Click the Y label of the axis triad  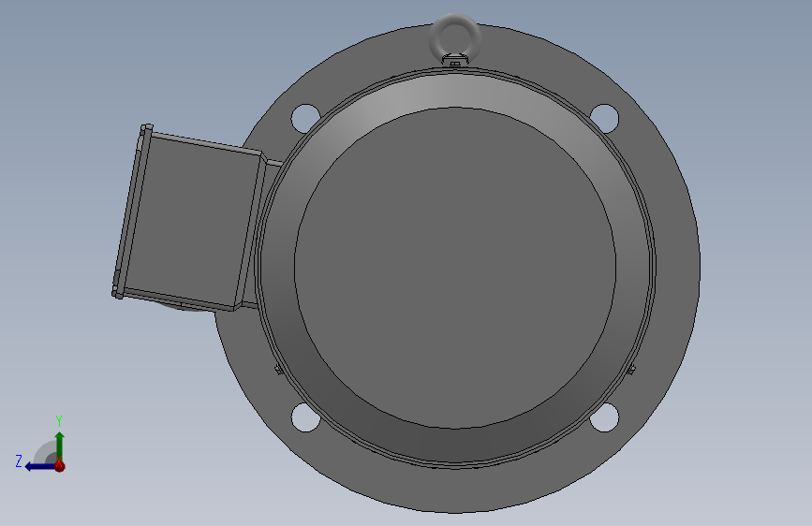[x=59, y=420]
